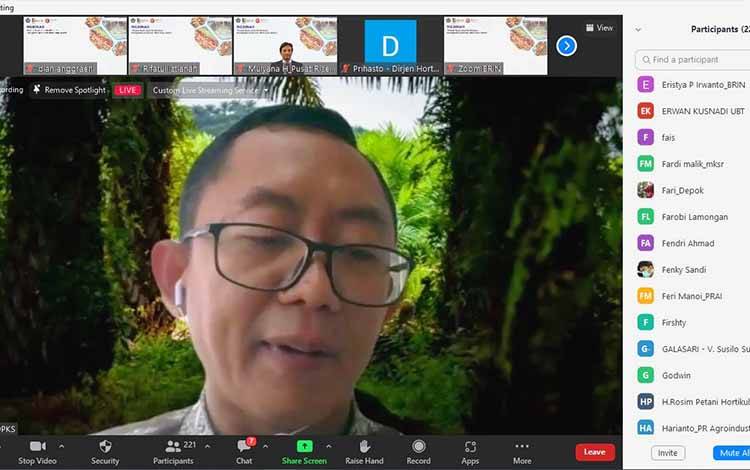Click the participant name Firshty
This screenshot has width=750, height=470.
(x=673, y=323)
